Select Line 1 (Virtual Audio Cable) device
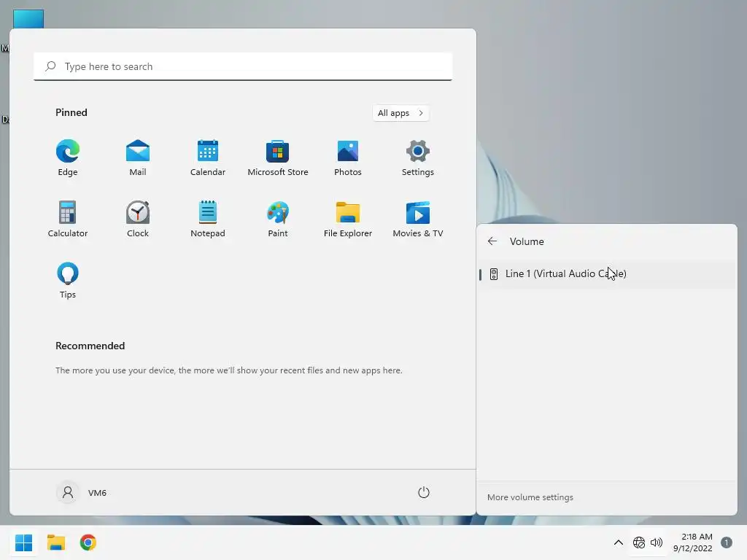 [x=607, y=274]
